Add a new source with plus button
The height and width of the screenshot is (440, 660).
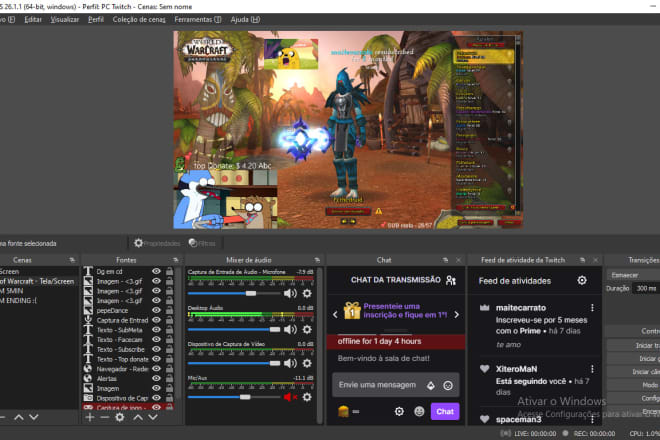(x=90, y=416)
